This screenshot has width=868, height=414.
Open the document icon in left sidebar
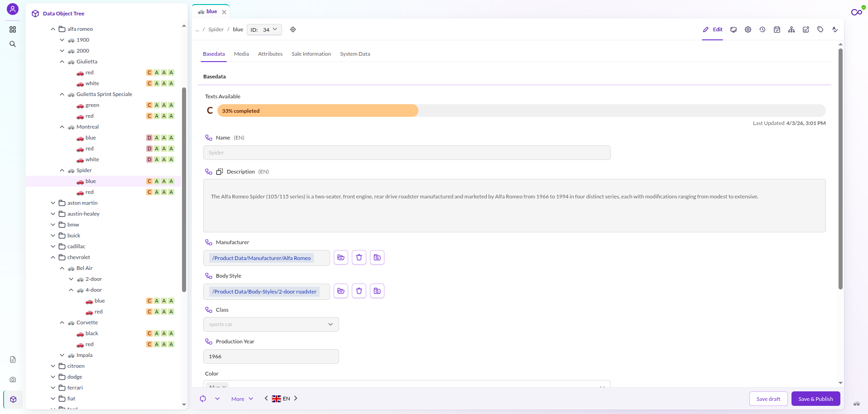coord(13,360)
